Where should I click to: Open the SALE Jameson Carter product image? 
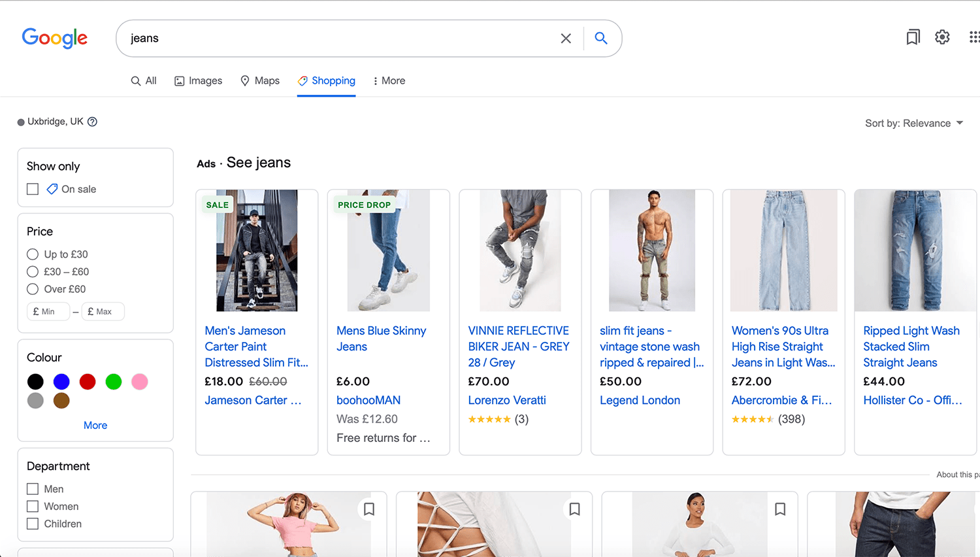257,250
